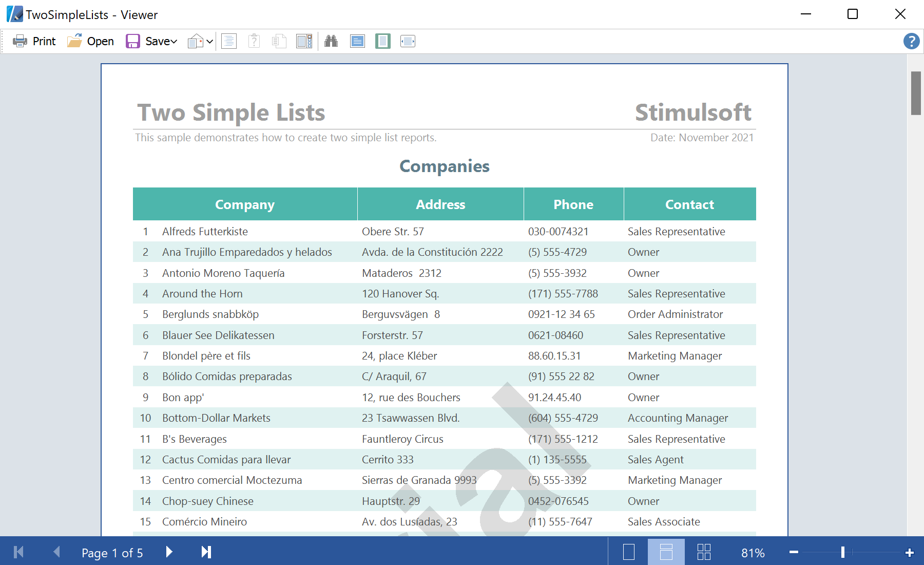The image size is (924, 565).
Task: Click the Parameters icon with question mark
Action: point(254,41)
